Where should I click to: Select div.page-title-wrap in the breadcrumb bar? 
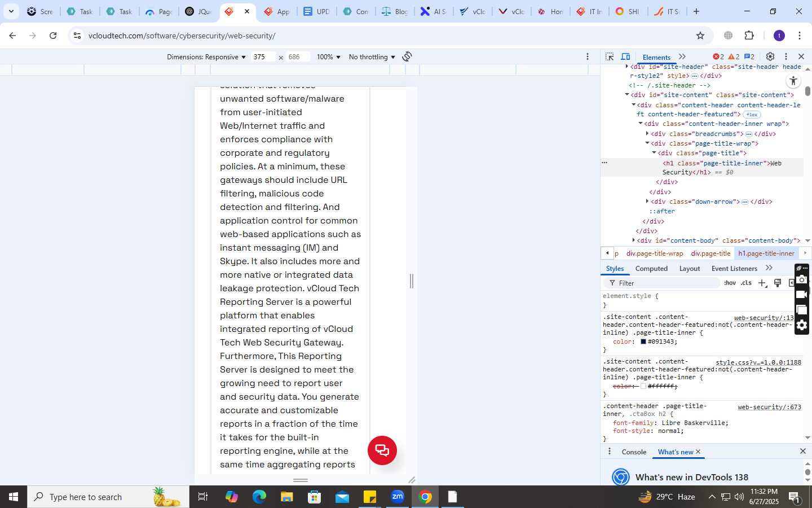[x=654, y=253]
